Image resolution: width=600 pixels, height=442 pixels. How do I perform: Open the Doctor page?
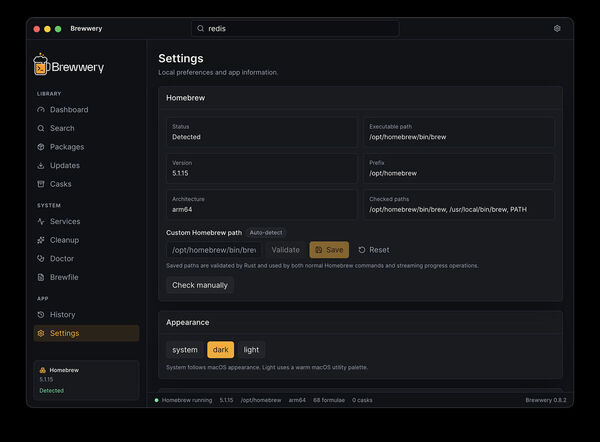point(86,259)
